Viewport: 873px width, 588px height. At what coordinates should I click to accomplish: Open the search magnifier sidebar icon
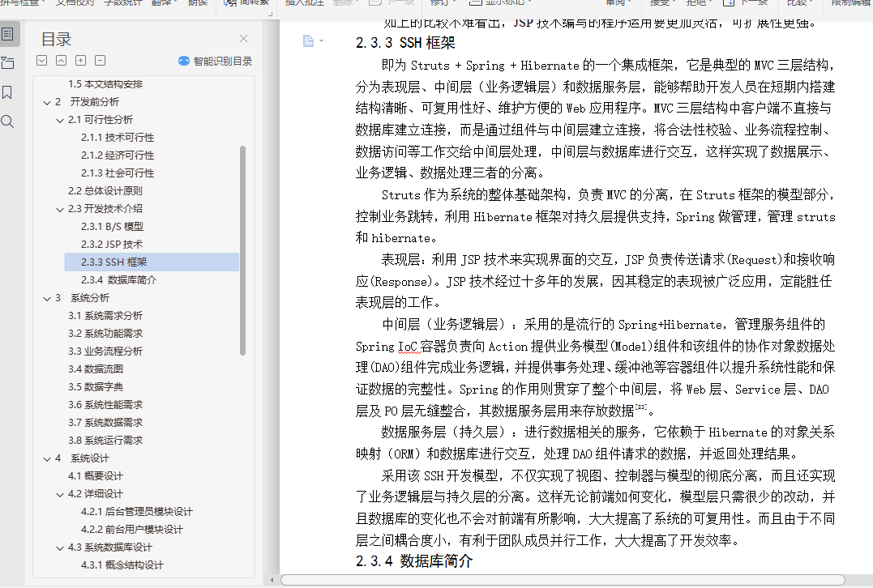(x=7, y=121)
